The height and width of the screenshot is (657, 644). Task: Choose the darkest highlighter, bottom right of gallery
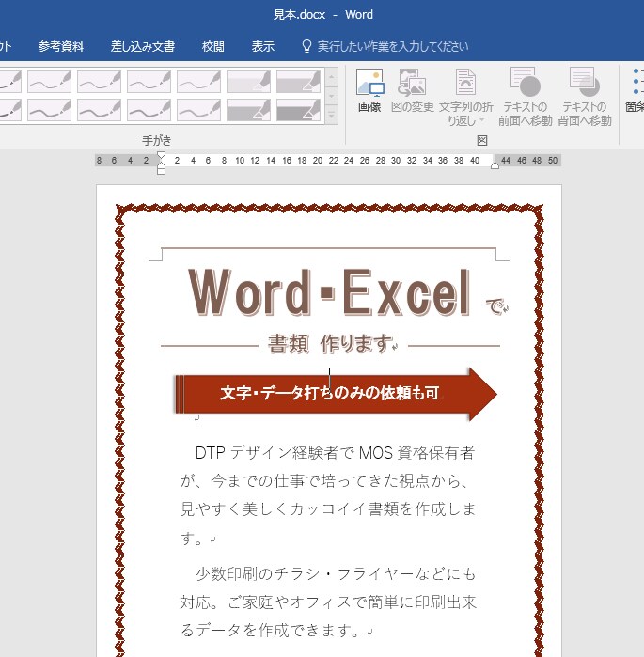[x=298, y=110]
